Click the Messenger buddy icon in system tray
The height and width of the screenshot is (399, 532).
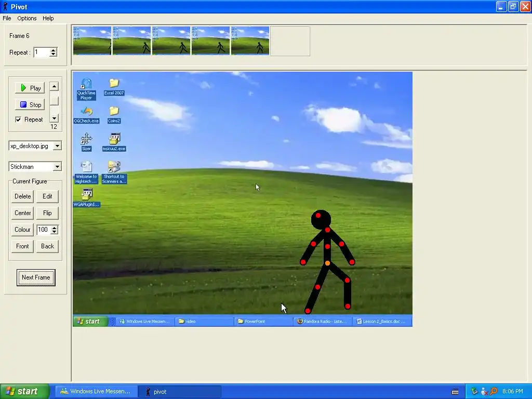(x=484, y=392)
